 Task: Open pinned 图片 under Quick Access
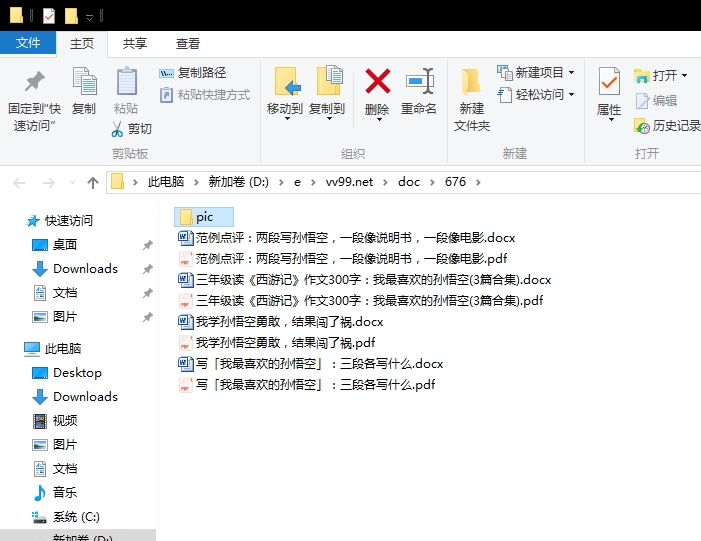(55, 317)
